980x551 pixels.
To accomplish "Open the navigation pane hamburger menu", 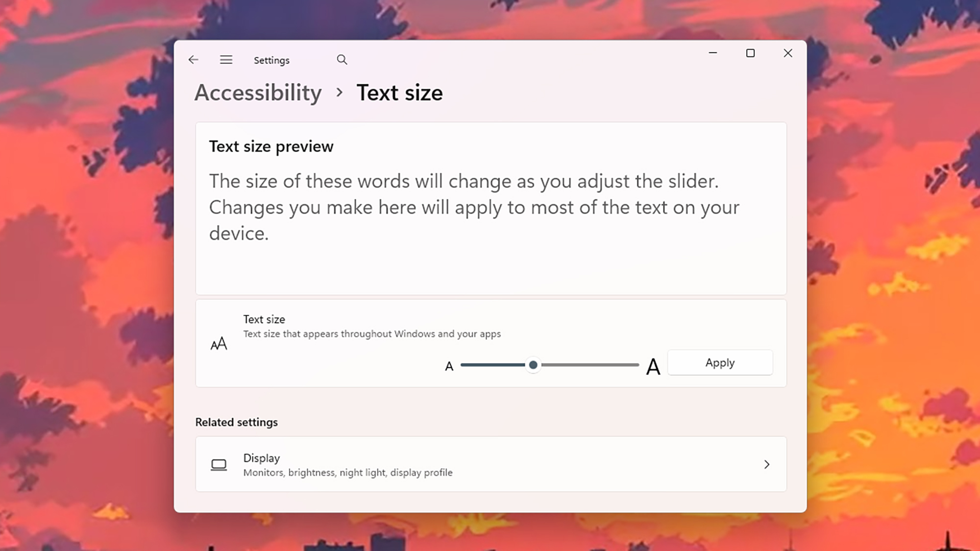I will click(226, 59).
